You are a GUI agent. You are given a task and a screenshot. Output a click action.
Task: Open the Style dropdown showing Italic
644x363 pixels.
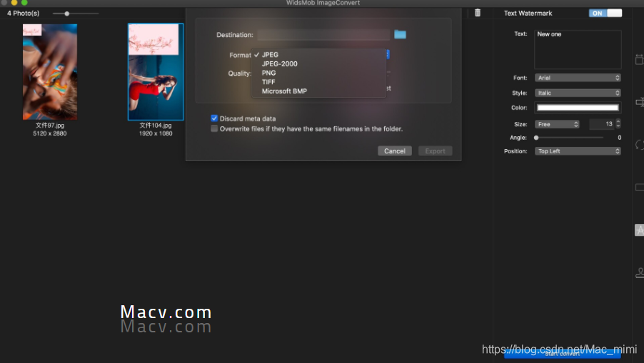point(578,93)
